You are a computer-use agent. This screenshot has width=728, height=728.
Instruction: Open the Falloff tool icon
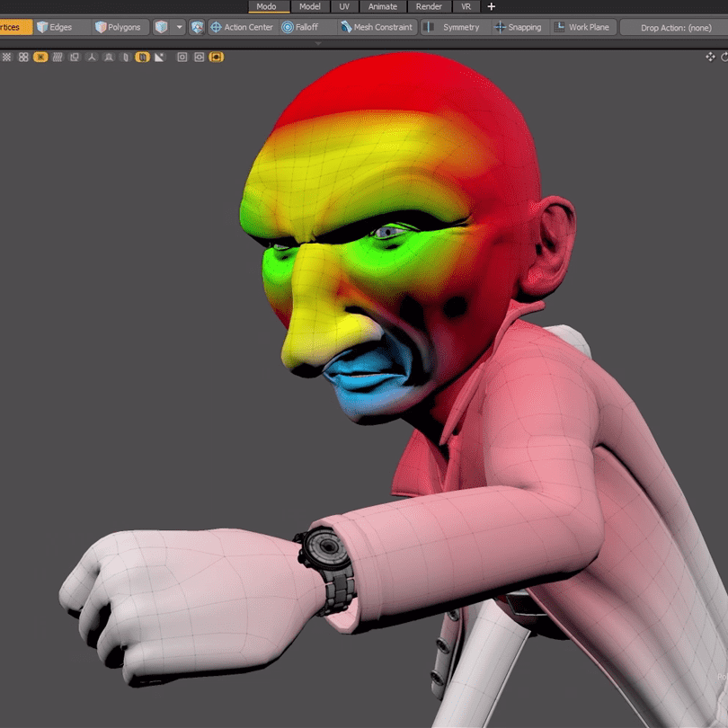click(289, 27)
